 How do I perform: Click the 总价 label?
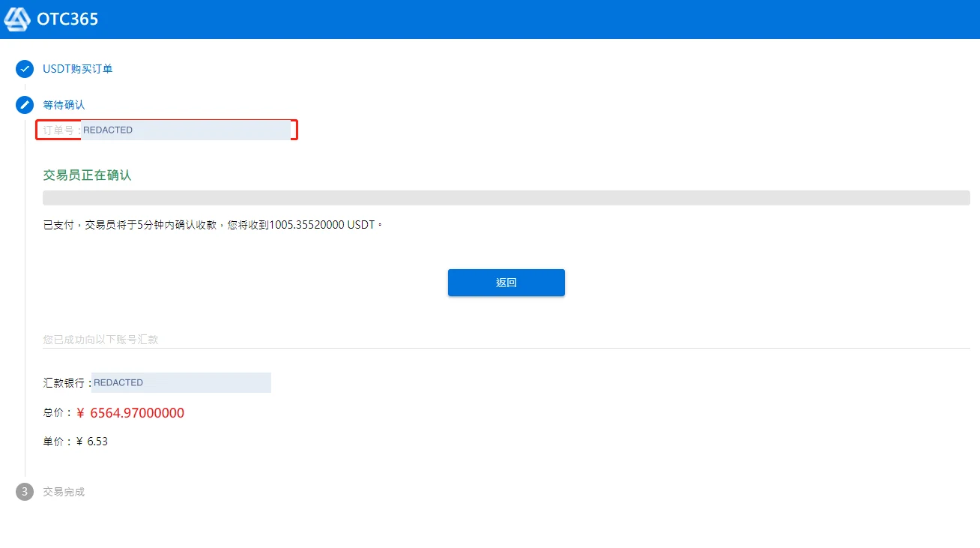(x=58, y=413)
